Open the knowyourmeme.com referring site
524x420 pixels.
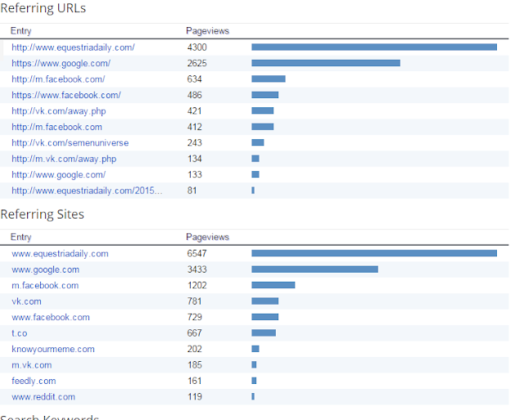[53, 349]
